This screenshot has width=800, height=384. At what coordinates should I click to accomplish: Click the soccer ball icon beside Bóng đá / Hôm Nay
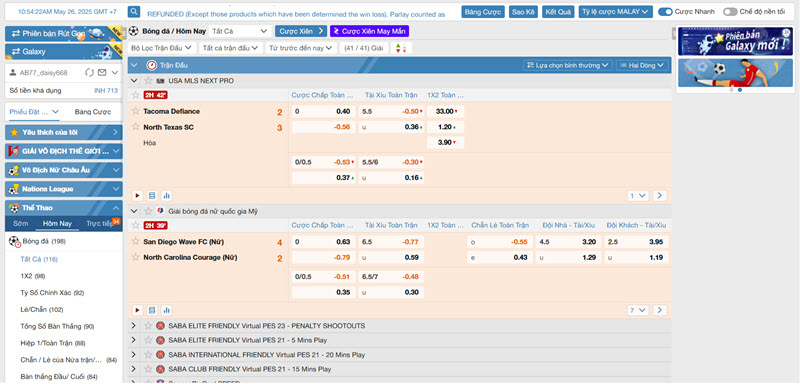tap(134, 31)
